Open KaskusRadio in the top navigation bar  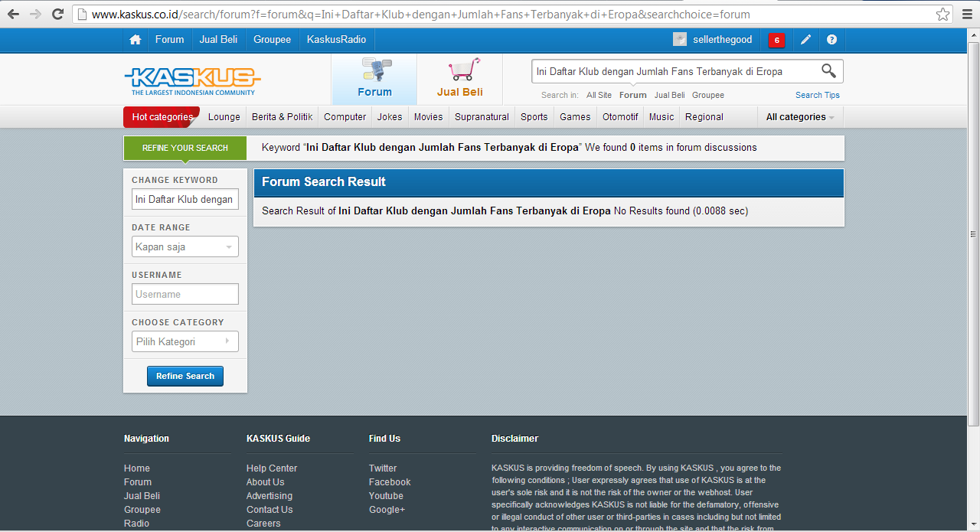click(336, 40)
